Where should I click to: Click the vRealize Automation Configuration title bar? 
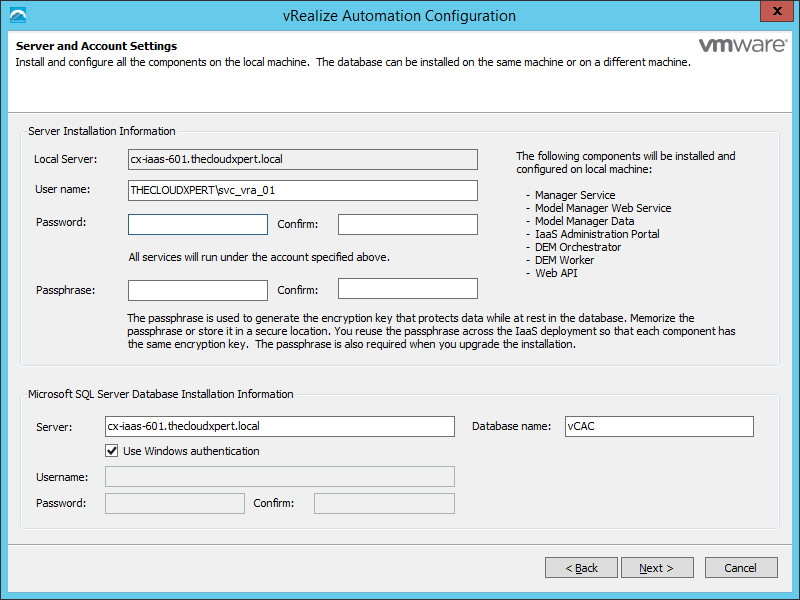pyautogui.click(x=400, y=15)
